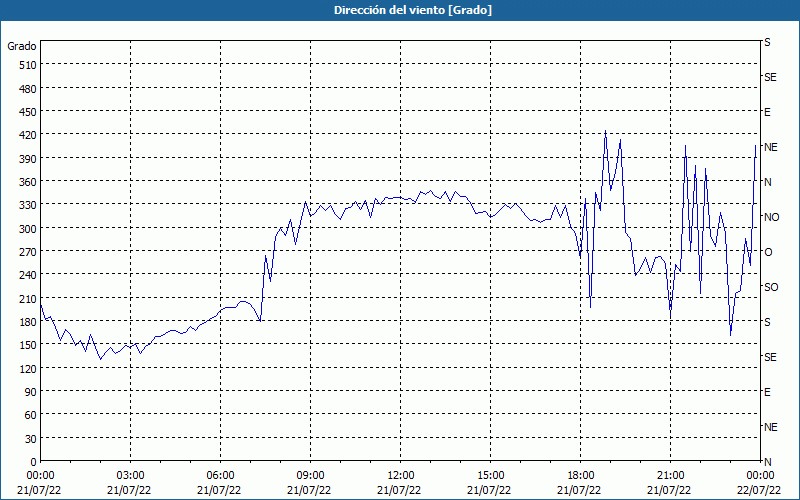Screen dimensions: 800x500
Task: Click the 210 value on the left axis
Action: pos(28,298)
